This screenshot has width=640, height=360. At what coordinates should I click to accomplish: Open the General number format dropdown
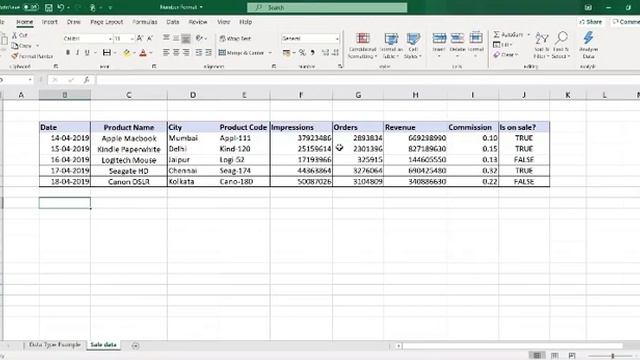click(337, 38)
